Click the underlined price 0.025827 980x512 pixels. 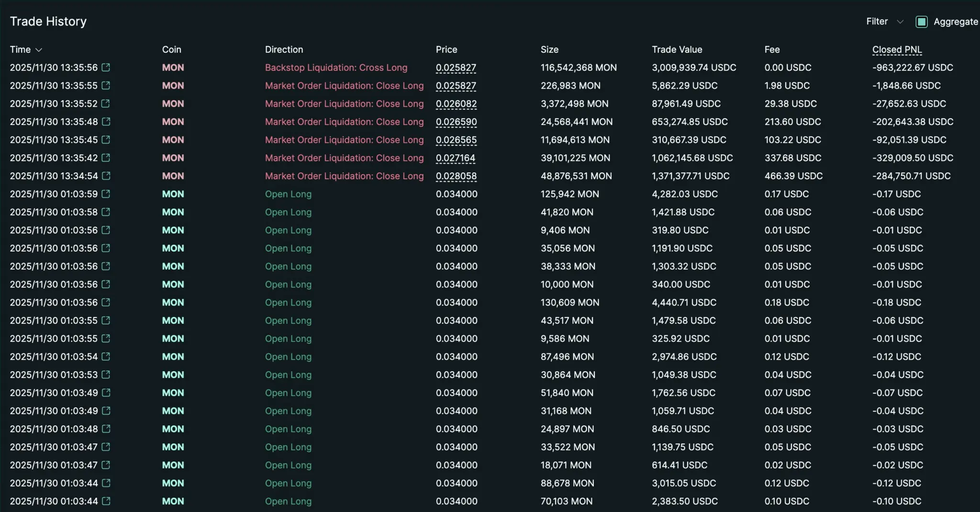pos(456,68)
